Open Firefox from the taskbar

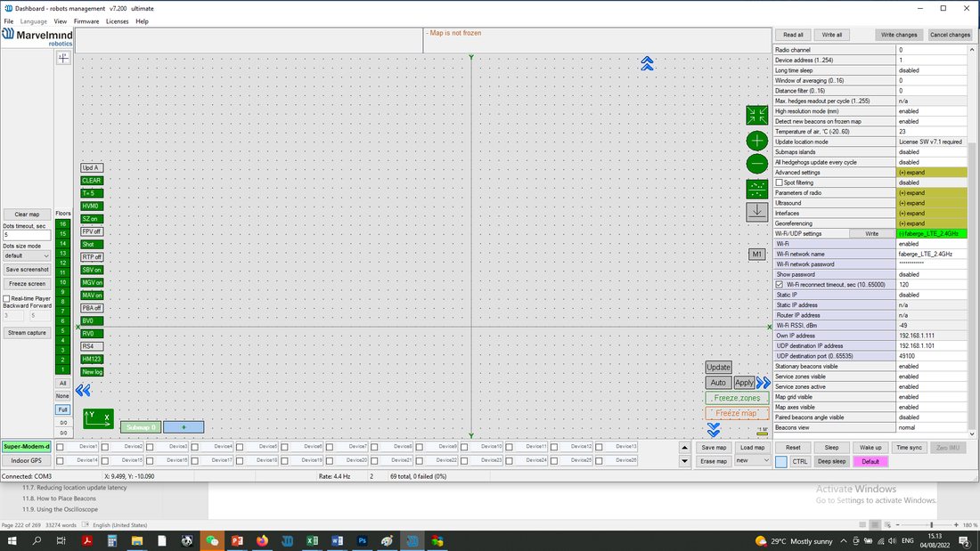pyautogui.click(x=262, y=540)
